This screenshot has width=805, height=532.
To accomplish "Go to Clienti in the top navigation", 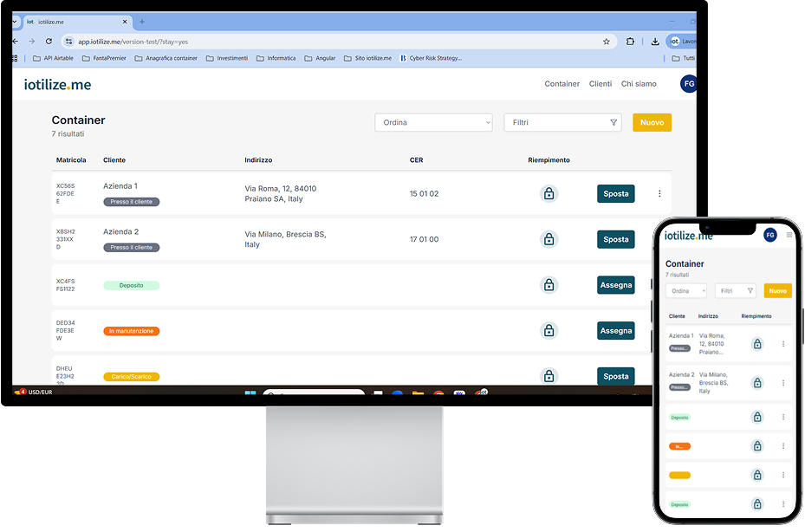I will 601,84.
